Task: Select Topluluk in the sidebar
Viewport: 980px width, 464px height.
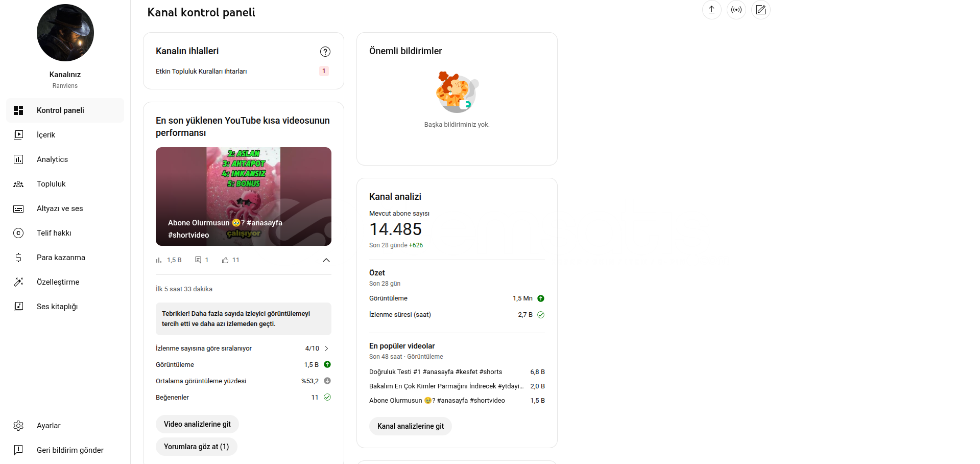Action: pyautogui.click(x=65, y=184)
